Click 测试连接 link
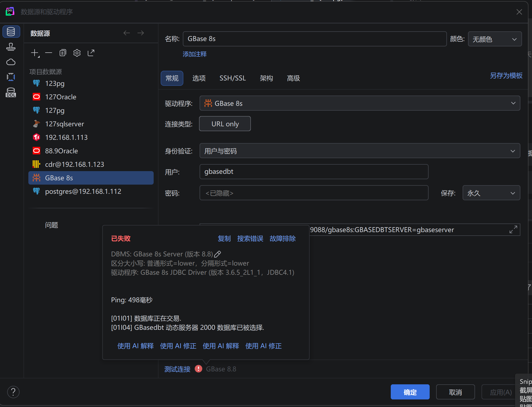 tap(177, 369)
